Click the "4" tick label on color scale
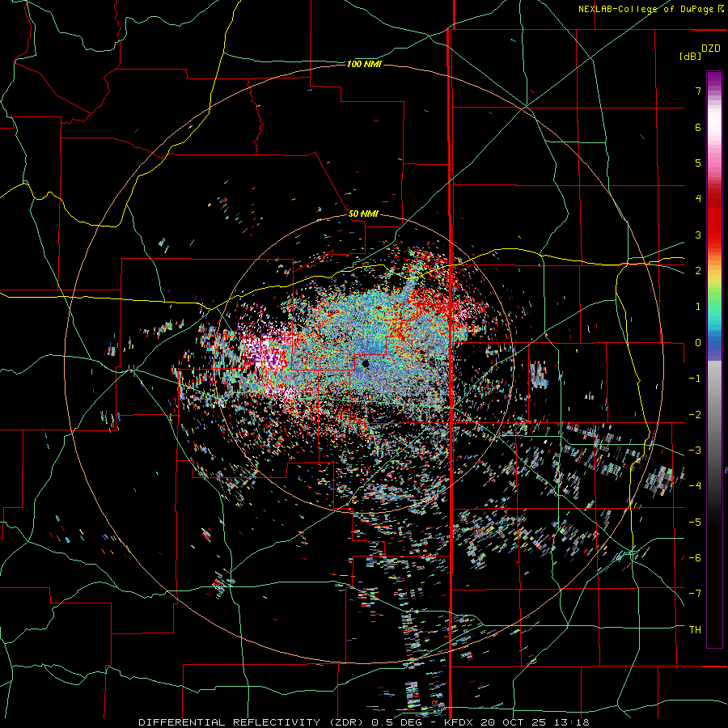 pyautogui.click(x=698, y=199)
